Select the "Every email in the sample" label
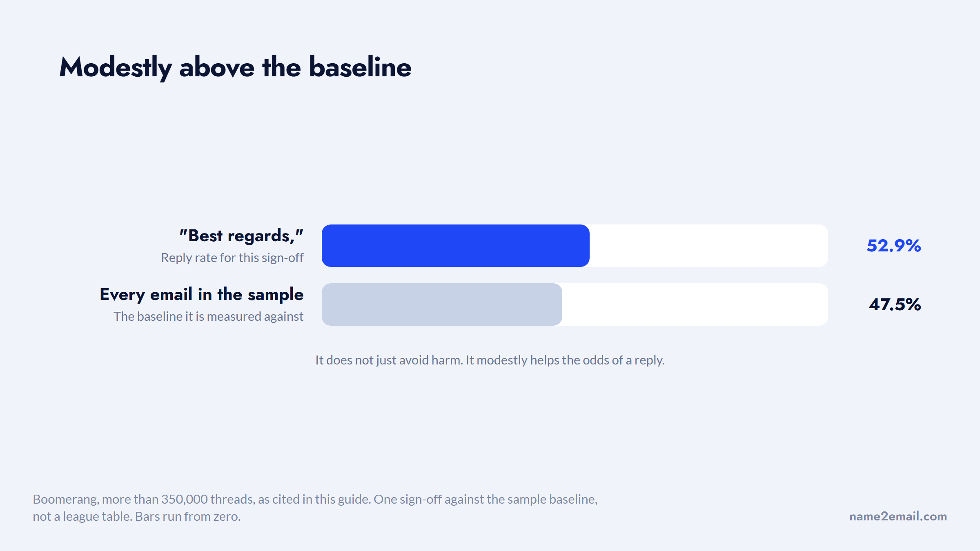 pyautogui.click(x=202, y=295)
